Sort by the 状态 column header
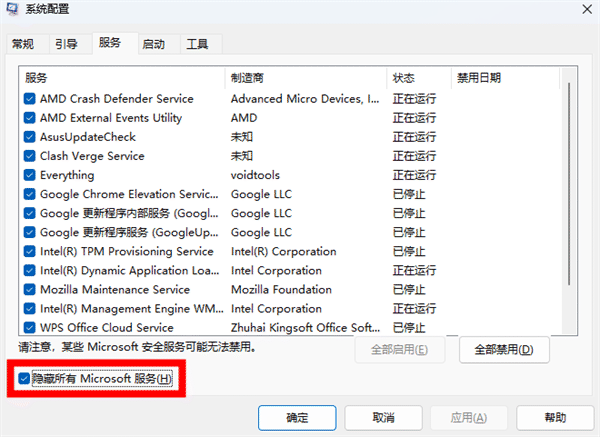Viewport: 600px width, 437px height. (419, 78)
